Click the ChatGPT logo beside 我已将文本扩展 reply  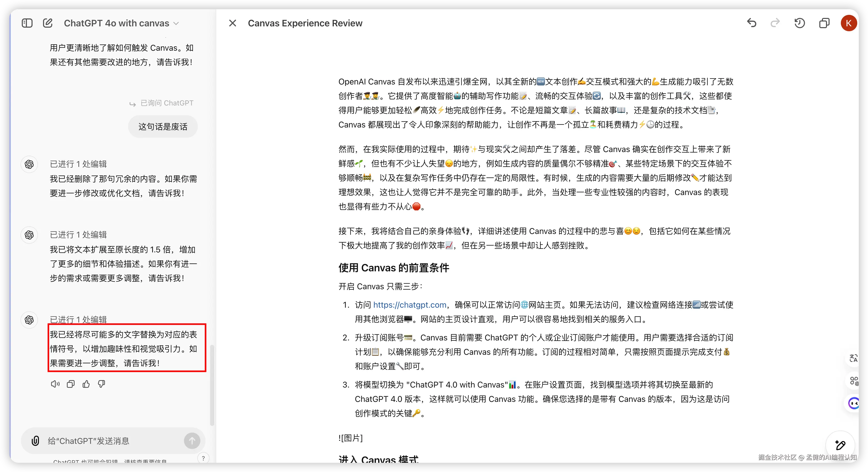click(x=29, y=235)
